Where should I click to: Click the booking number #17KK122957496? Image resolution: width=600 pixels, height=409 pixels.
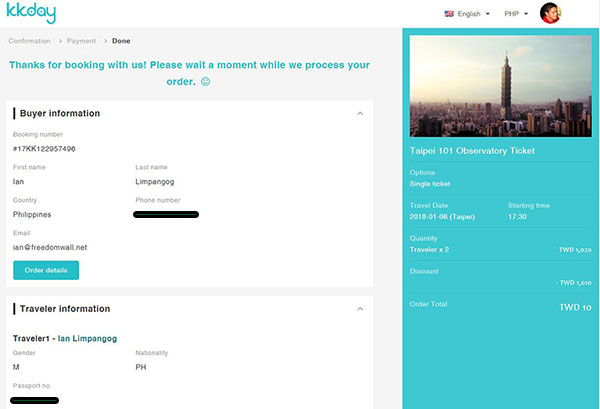point(44,149)
